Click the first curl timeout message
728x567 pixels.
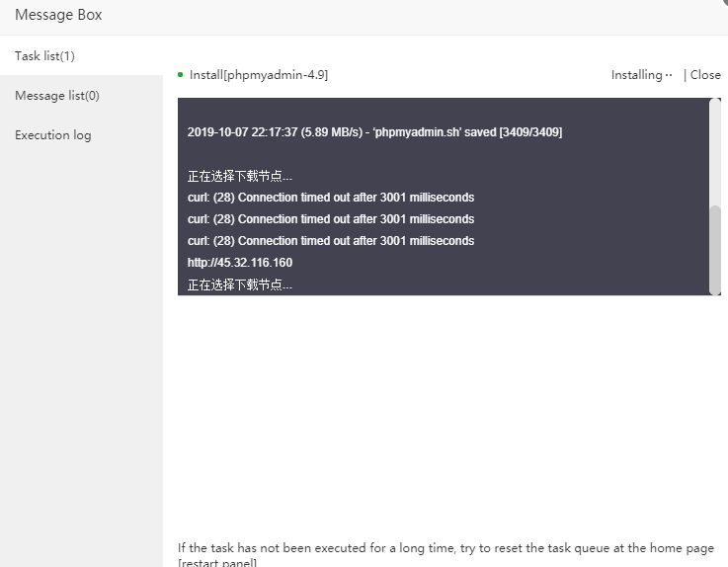[x=331, y=198]
